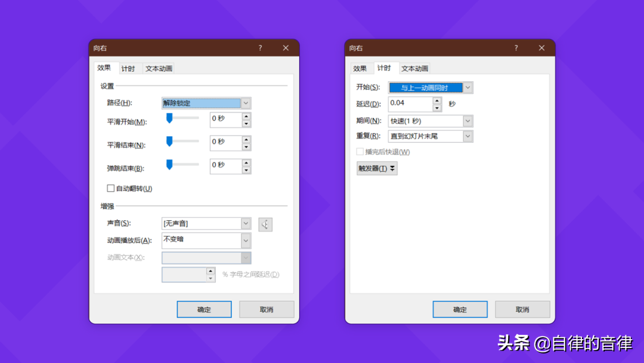The image size is (644, 363).
Task: Cancel with 取消 in the right dialog
Action: (x=522, y=309)
